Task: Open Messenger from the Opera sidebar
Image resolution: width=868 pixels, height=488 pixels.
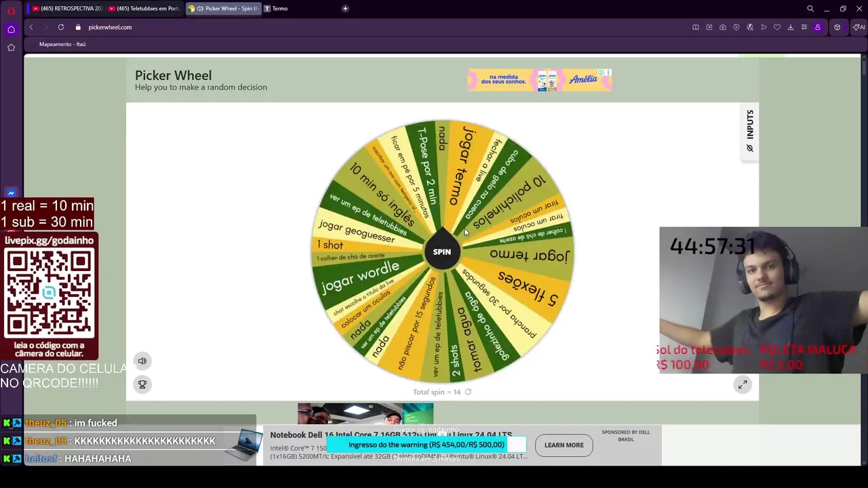Action: 11,193
